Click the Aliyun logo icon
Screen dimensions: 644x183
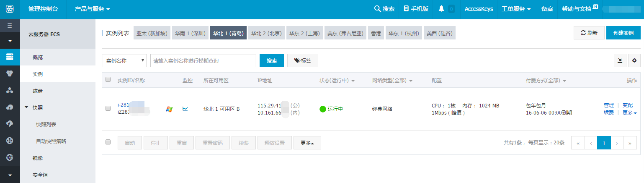pyautogui.click(x=10, y=8)
